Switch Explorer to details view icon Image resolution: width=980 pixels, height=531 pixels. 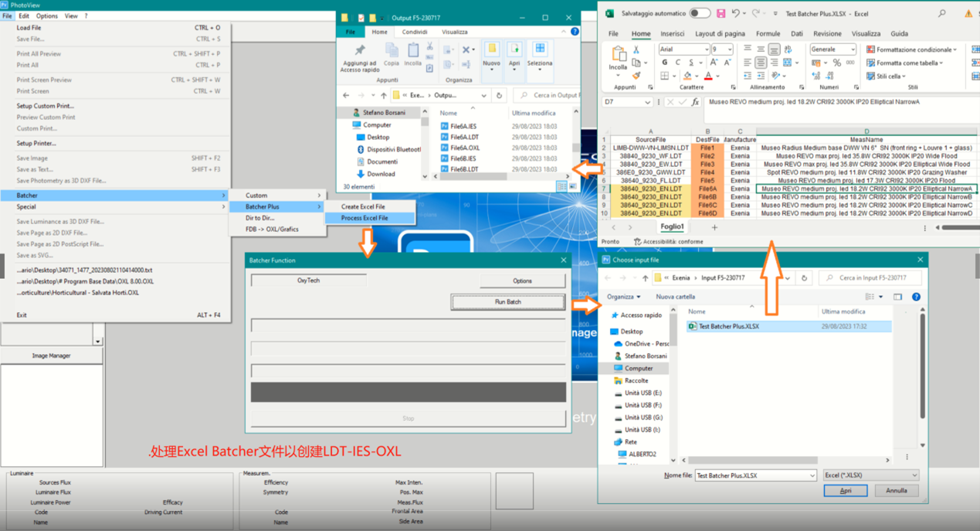[561, 186]
